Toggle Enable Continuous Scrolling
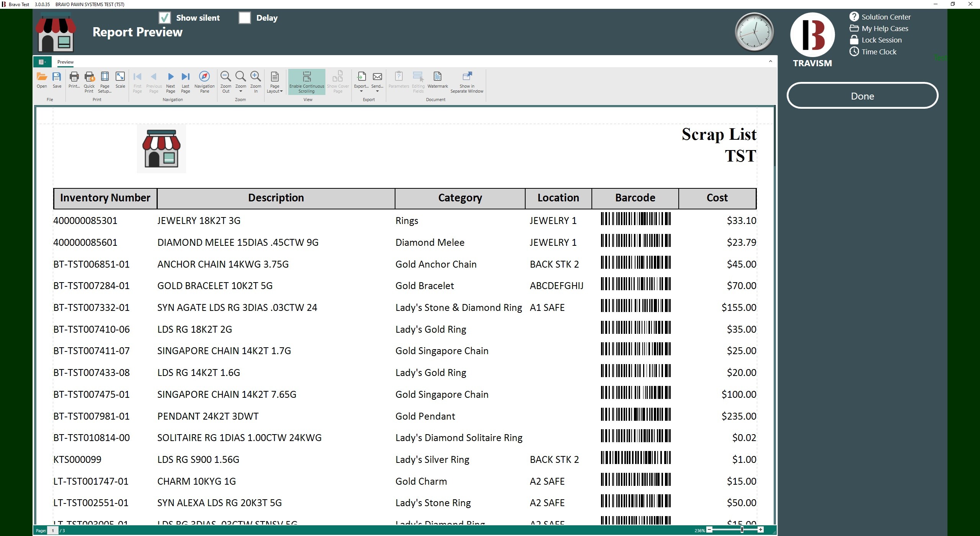This screenshot has width=980, height=536. pyautogui.click(x=307, y=82)
